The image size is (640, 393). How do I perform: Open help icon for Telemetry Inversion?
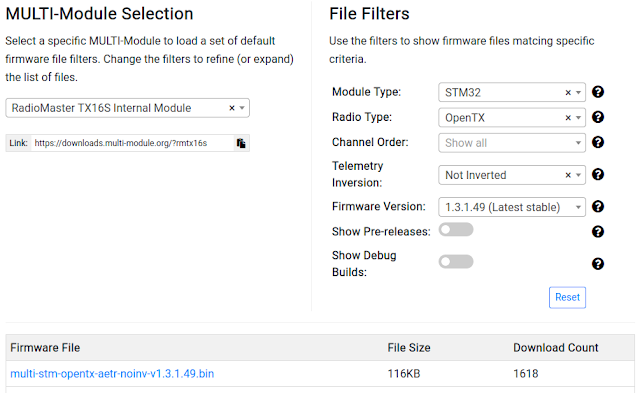tap(598, 175)
